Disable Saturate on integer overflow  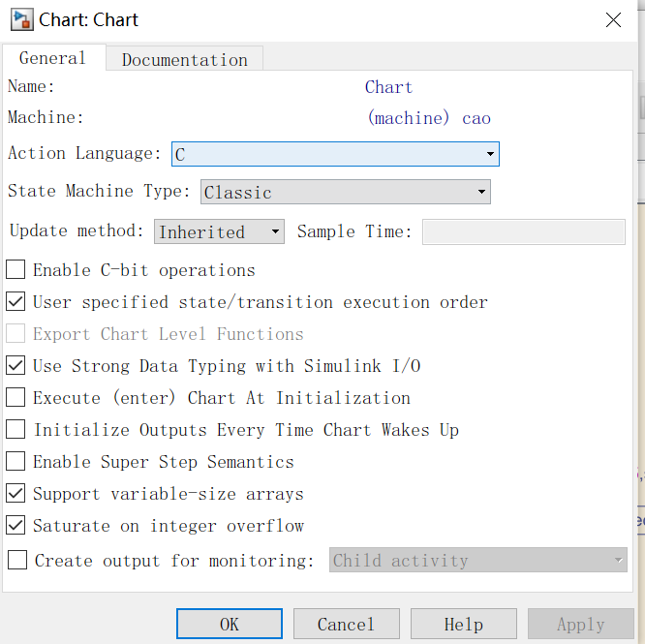pyautogui.click(x=16, y=526)
